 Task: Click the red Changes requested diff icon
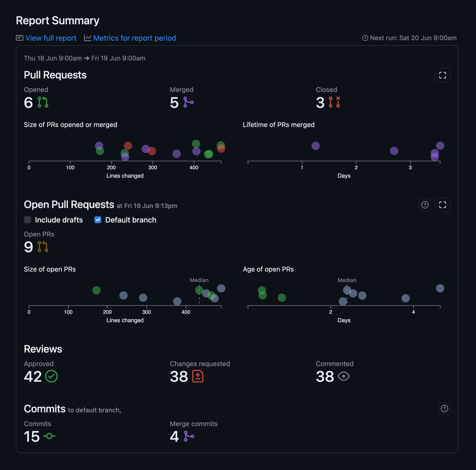point(197,376)
